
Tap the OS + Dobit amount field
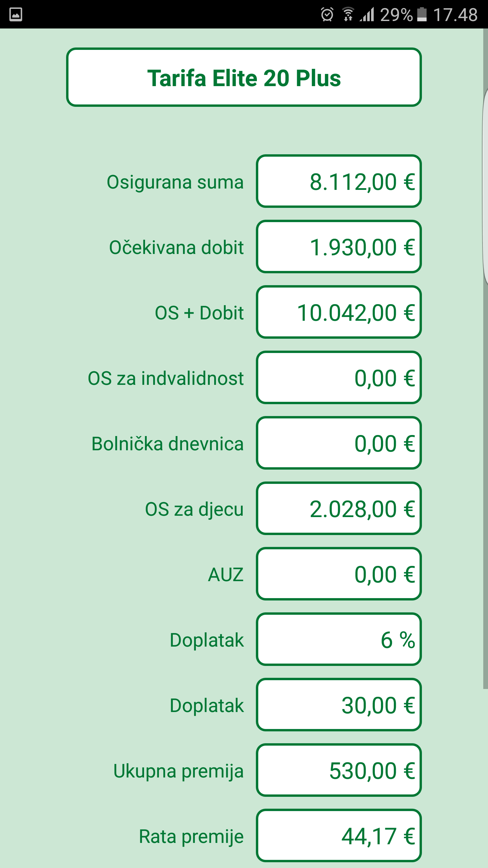point(339,312)
